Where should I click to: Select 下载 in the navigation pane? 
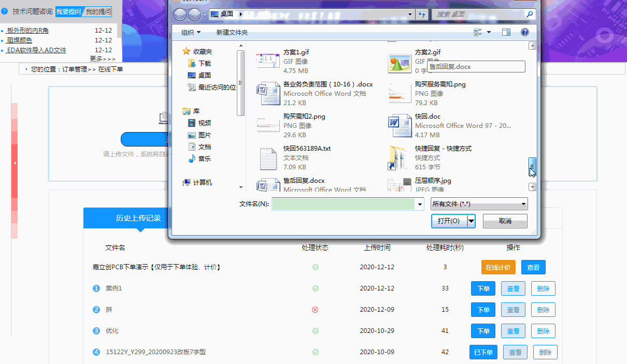204,63
